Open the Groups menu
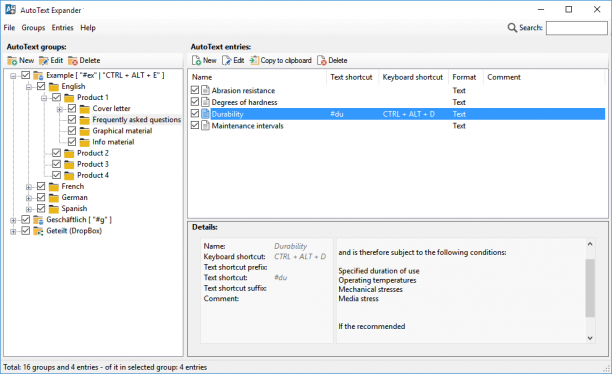 (x=33, y=28)
